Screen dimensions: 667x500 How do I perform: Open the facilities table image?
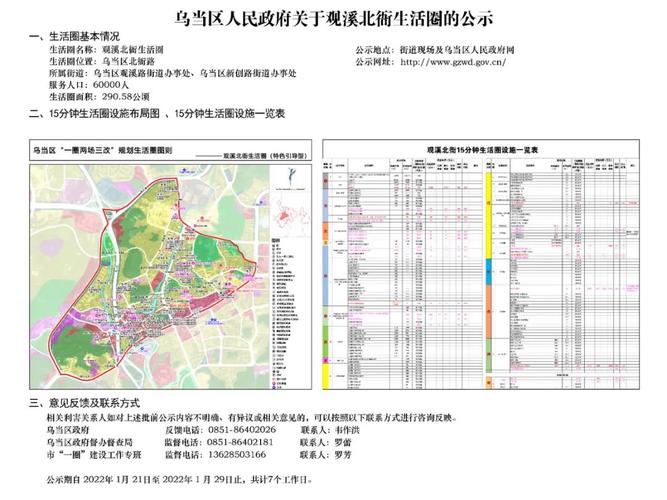[x=481, y=264]
